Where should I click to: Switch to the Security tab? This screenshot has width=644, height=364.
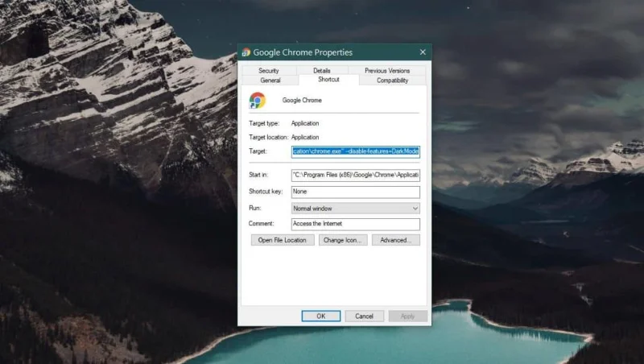click(269, 70)
